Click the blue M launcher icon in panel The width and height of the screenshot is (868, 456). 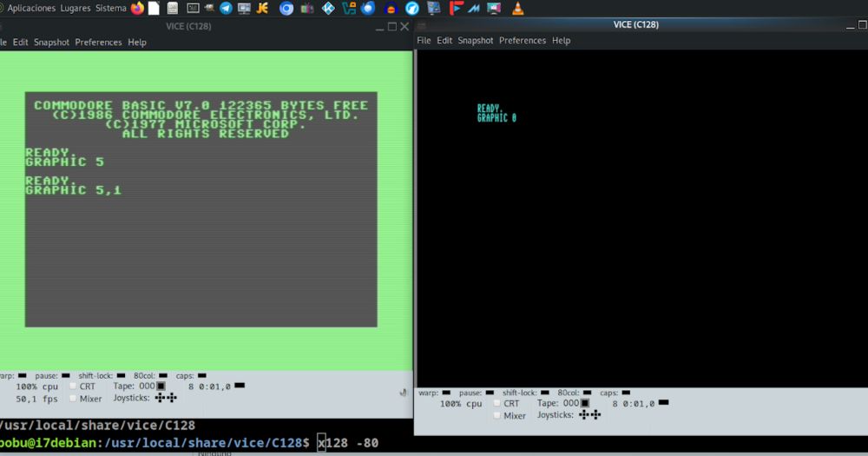(474, 9)
